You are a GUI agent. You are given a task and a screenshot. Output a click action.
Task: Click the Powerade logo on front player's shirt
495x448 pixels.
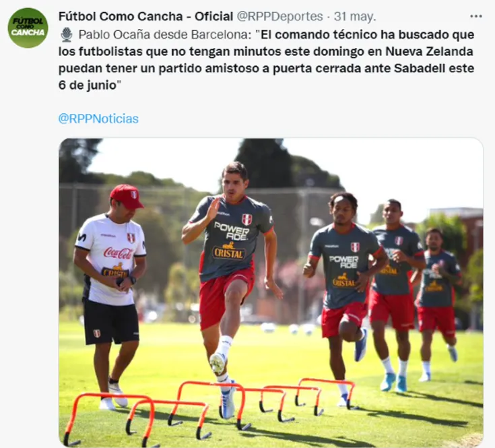(x=232, y=230)
